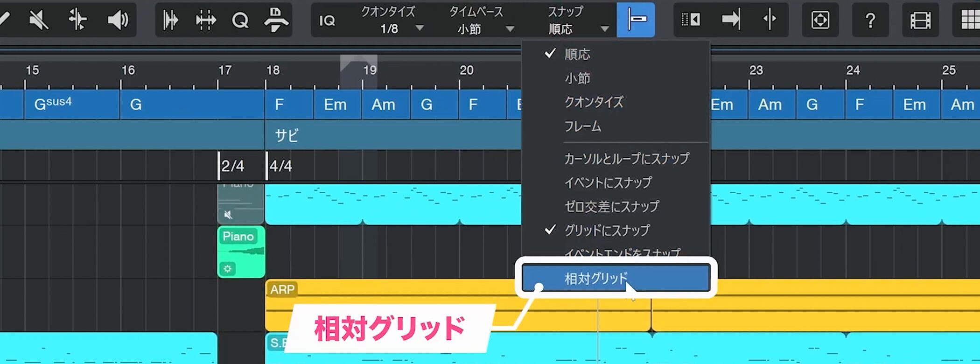Expand the スナップ 順応 dropdown
The image size is (980, 364).
pyautogui.click(x=578, y=21)
